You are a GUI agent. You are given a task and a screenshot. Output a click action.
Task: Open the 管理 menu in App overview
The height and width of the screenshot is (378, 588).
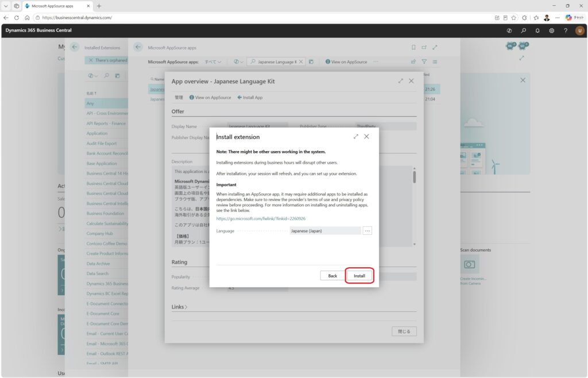pos(179,98)
